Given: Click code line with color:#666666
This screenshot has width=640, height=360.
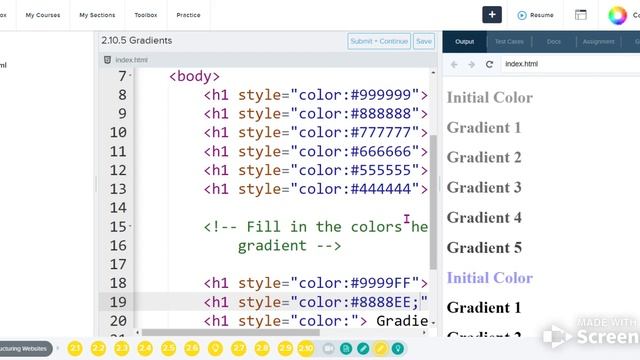Looking at the screenshot, I should [x=316, y=151].
